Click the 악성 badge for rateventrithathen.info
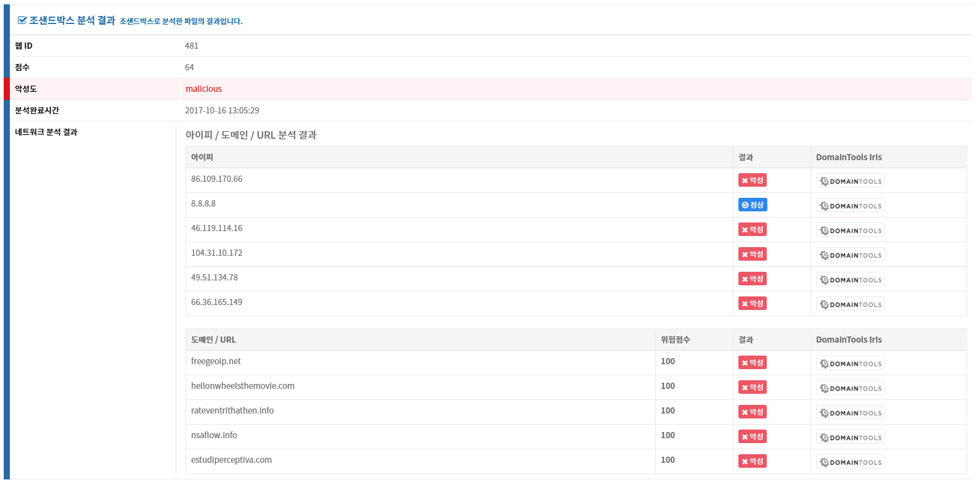The width and height of the screenshot is (980, 485). pyautogui.click(x=753, y=412)
